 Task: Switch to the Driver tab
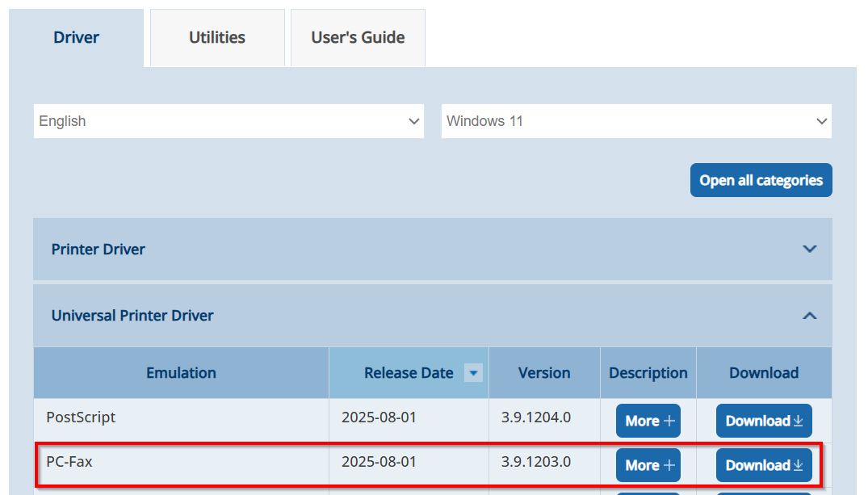click(77, 38)
